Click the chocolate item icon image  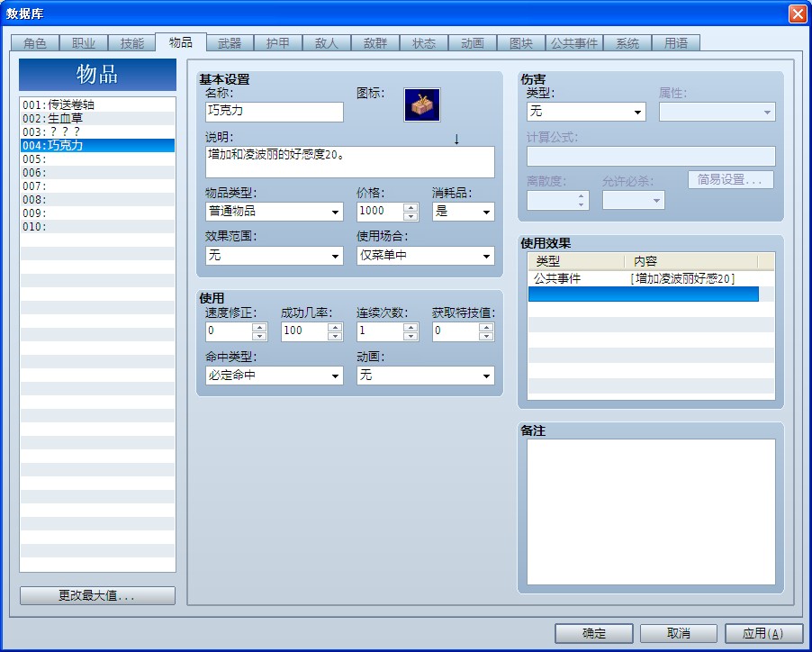(422, 104)
